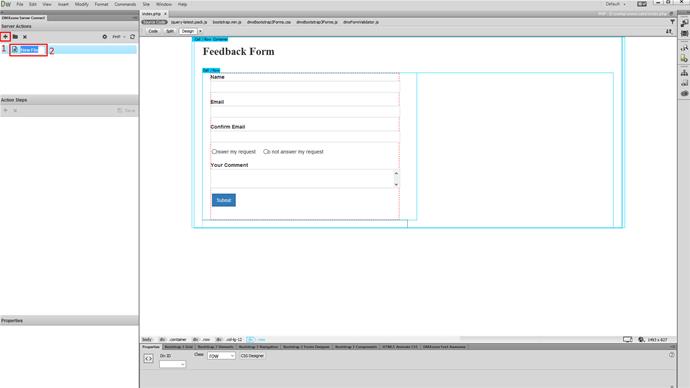Click the plus icon in Server Actions
Viewport: 690px width, 388px height.
point(5,37)
